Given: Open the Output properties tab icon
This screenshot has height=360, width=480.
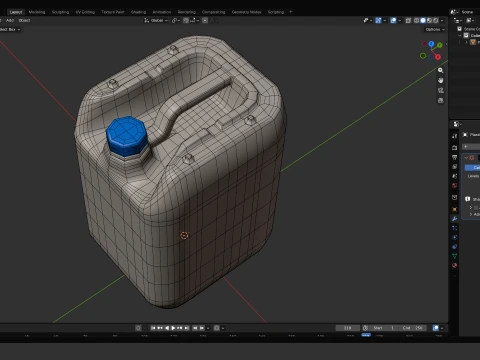Looking at the screenshot, I should [455, 157].
